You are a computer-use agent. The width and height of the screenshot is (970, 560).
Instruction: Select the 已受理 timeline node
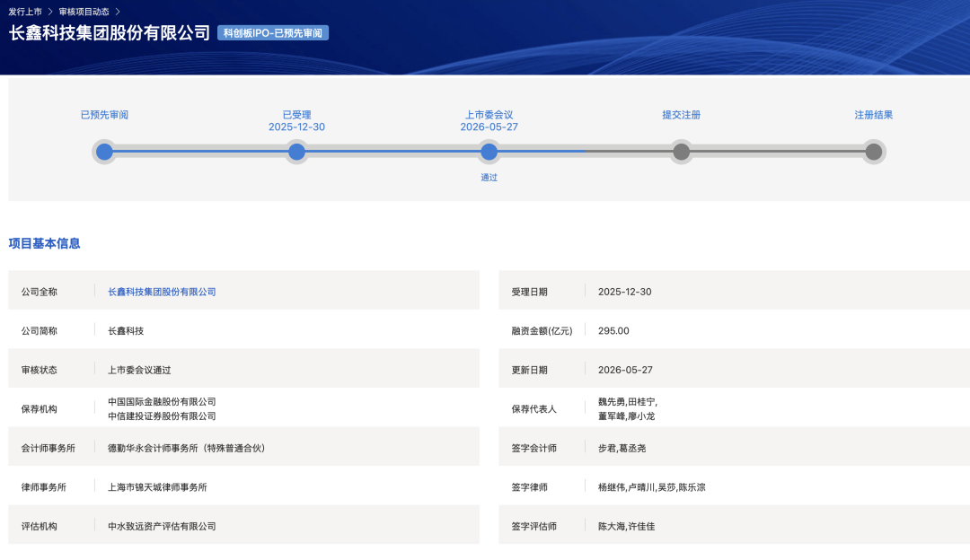tap(297, 152)
